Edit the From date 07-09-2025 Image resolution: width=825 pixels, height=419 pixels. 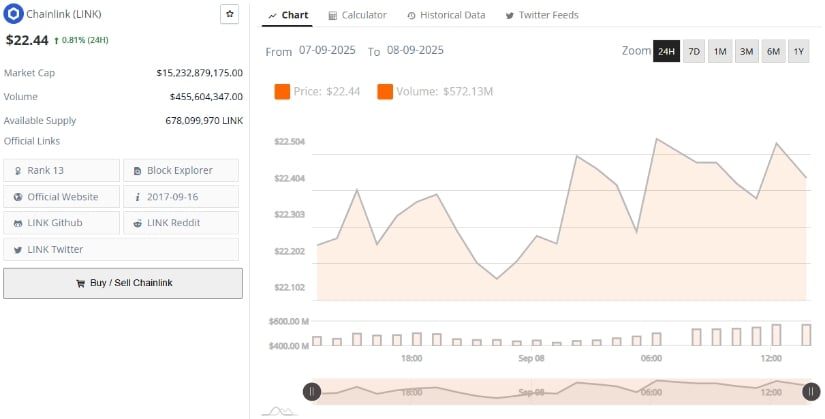327,51
